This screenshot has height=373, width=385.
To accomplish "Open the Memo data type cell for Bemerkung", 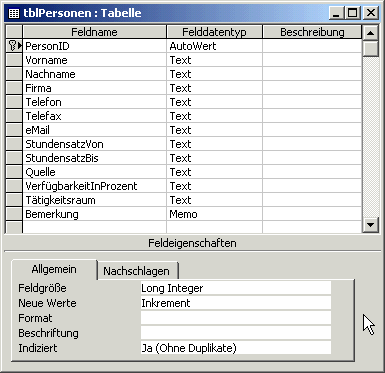I will (x=214, y=214).
